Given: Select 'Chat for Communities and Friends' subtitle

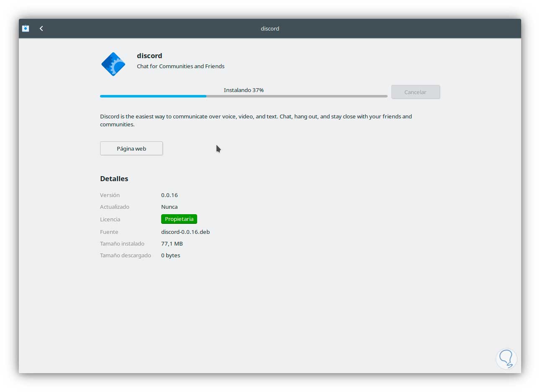Looking at the screenshot, I should [x=180, y=66].
